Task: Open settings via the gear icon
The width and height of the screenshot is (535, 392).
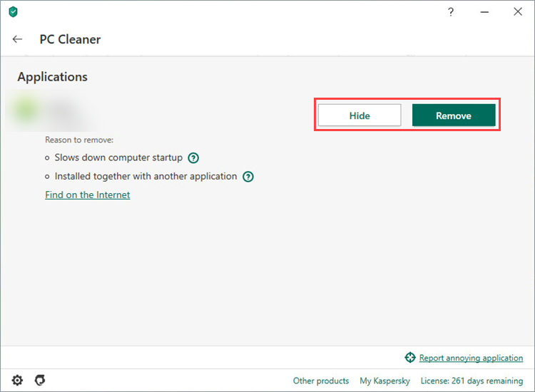Action: [x=17, y=380]
